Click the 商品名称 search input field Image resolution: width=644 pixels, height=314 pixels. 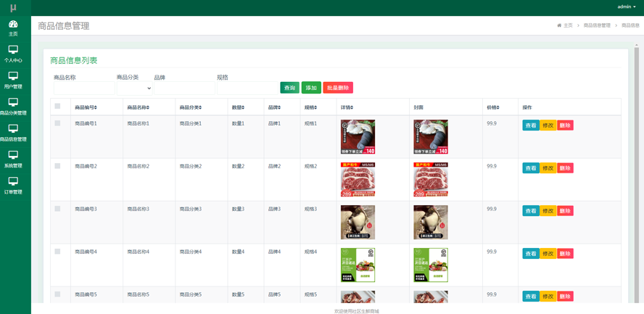pos(83,88)
